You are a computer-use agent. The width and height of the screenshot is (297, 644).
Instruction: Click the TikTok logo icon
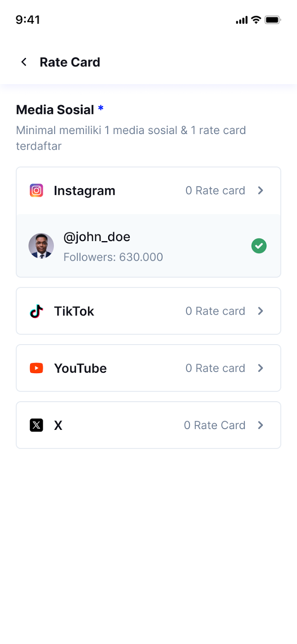[37, 311]
